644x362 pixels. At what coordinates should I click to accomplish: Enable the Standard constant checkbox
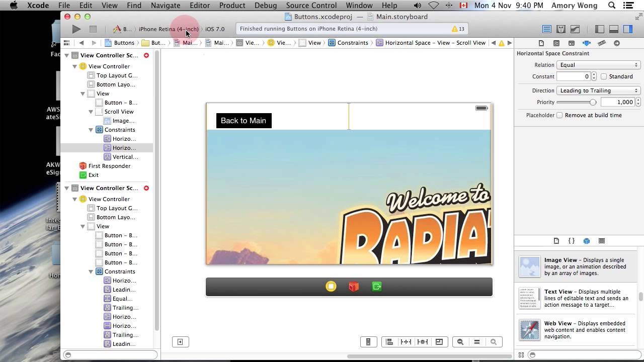pyautogui.click(x=604, y=76)
